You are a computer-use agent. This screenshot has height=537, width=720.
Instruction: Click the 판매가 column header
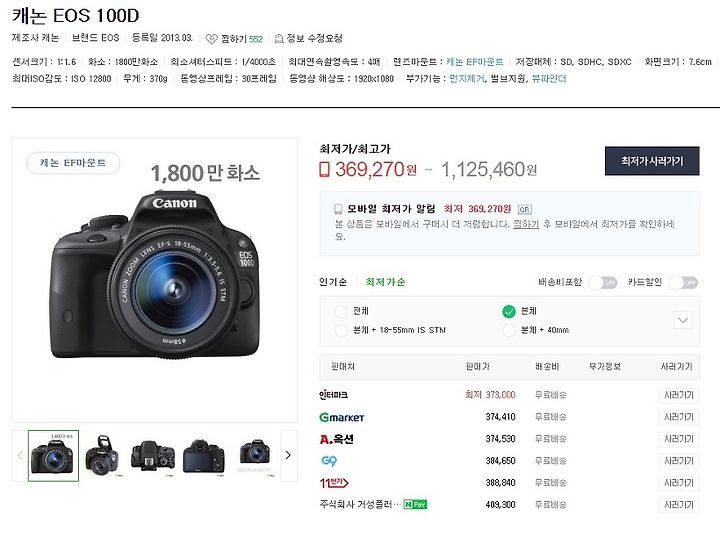tap(478, 367)
